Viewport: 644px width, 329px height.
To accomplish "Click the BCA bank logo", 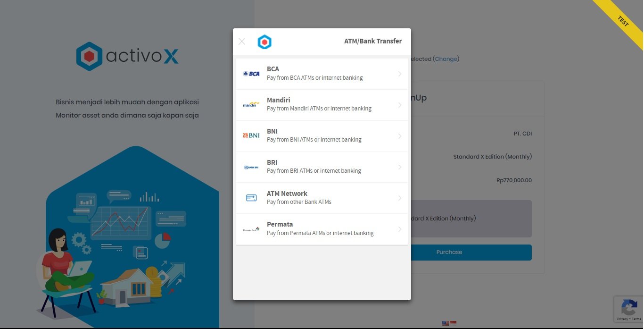I will [251, 74].
